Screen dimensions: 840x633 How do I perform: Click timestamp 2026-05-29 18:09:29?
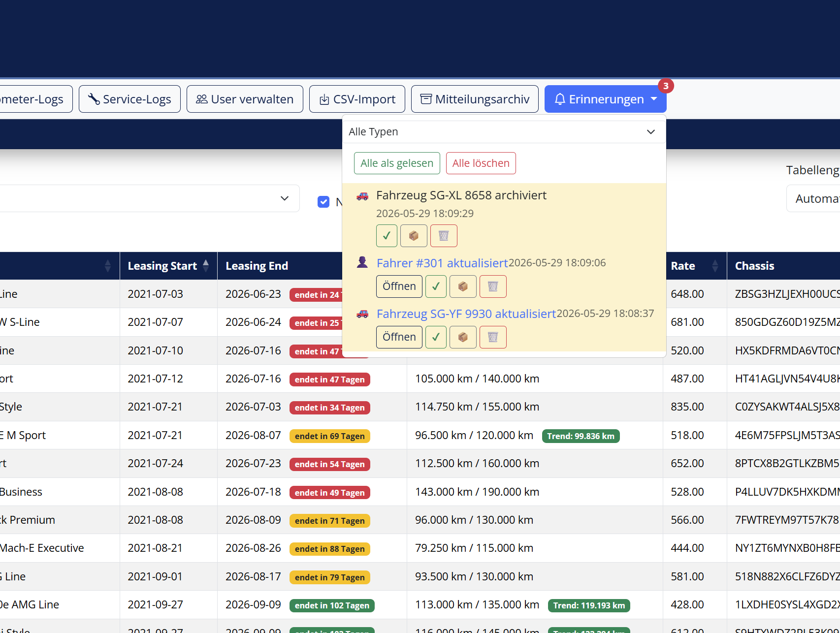(425, 214)
